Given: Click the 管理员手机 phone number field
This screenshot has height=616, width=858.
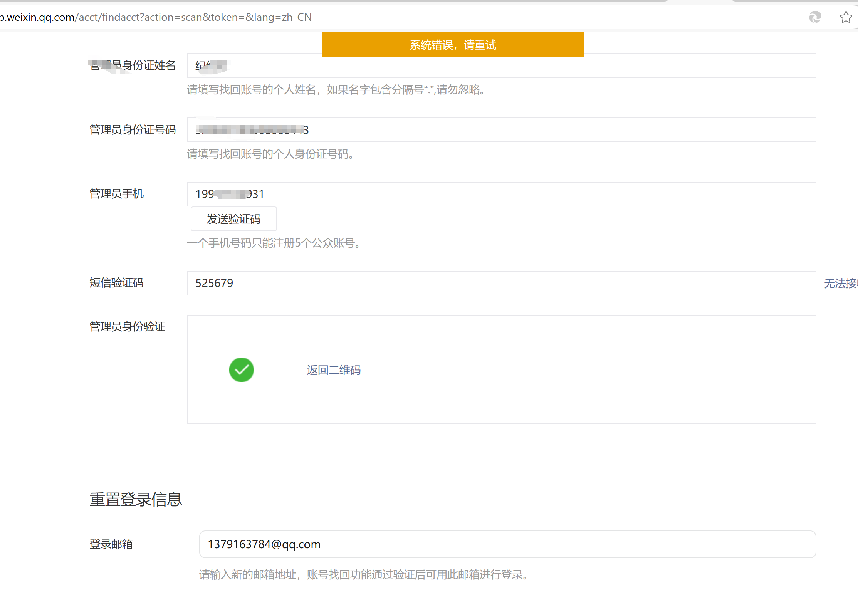Looking at the screenshot, I should pos(501,194).
